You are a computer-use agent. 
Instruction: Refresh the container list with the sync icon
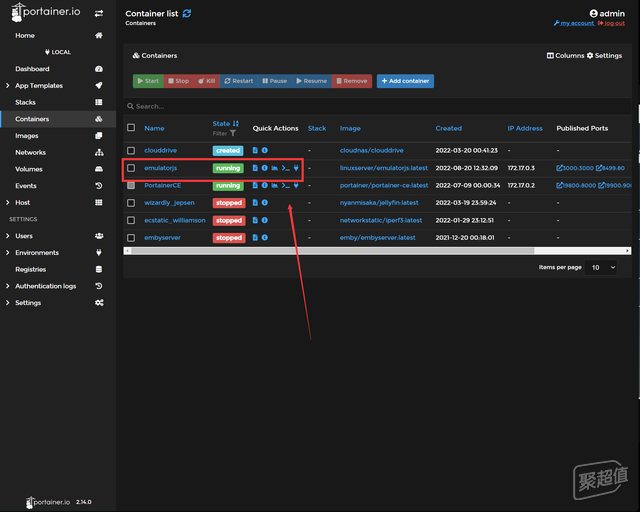[187, 13]
